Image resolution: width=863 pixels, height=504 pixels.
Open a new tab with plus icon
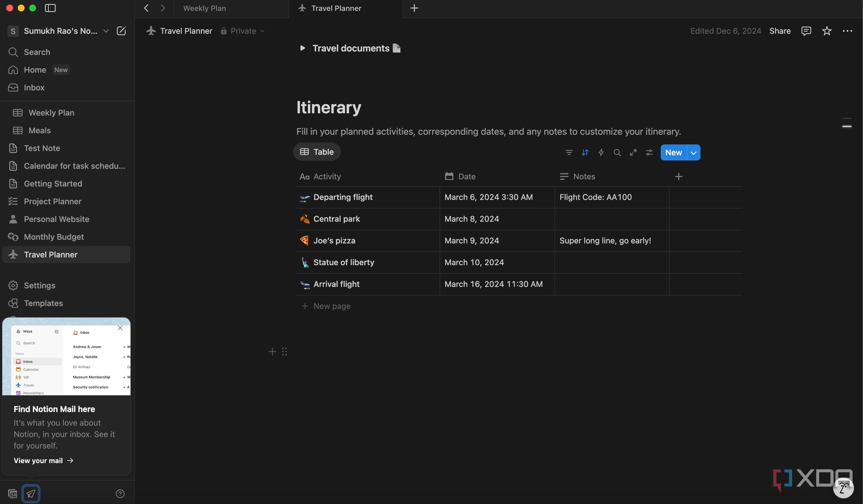pos(414,8)
